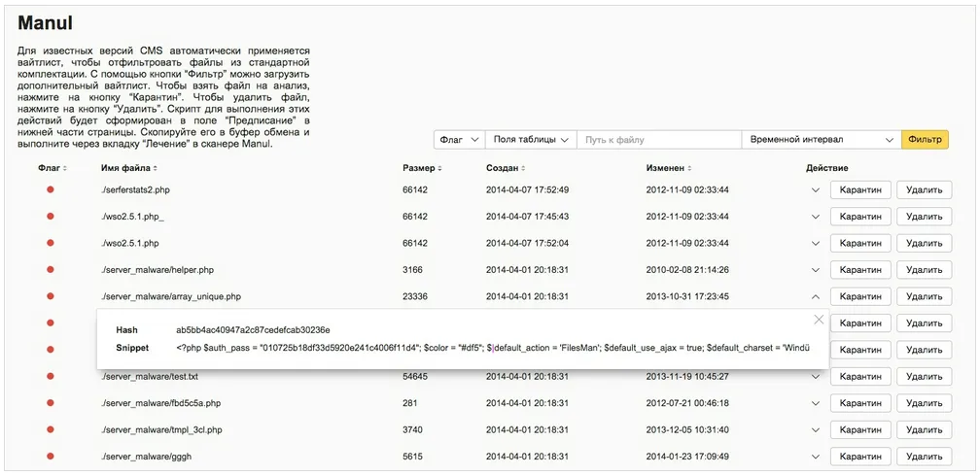
Task: Click the red flag dot next to gggh
Action: tap(50, 456)
